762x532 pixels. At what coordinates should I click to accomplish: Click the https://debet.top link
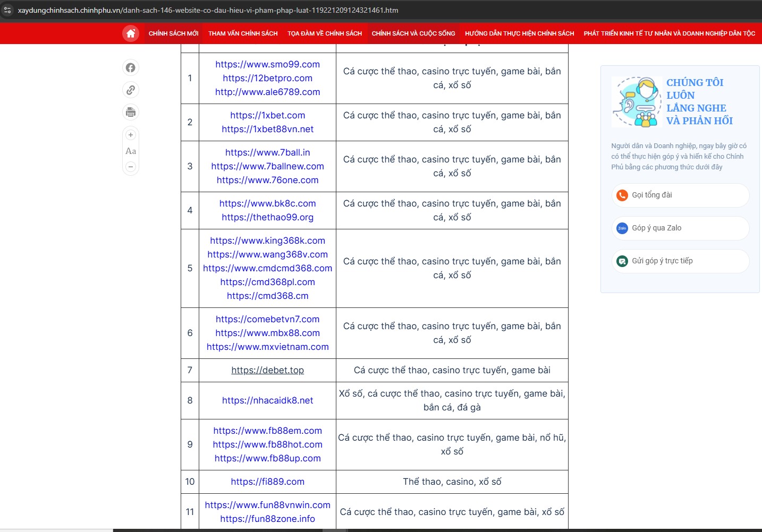(x=267, y=370)
